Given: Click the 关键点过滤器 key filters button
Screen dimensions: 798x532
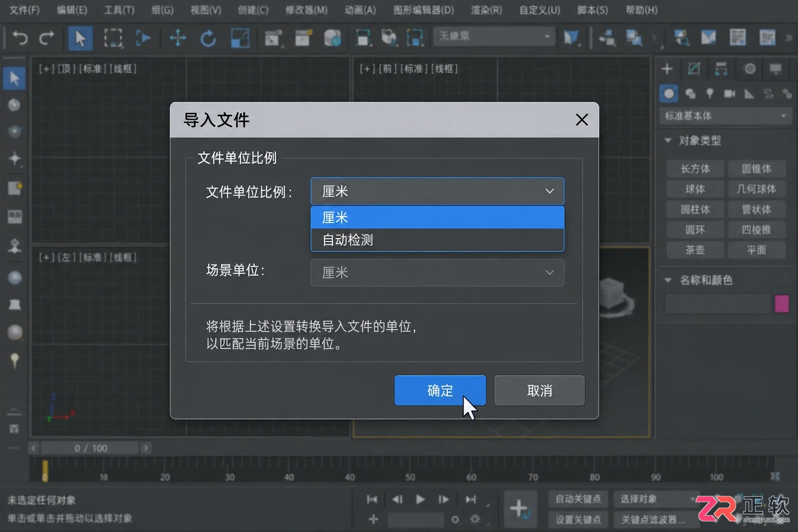Looking at the screenshot, I should (x=653, y=520).
